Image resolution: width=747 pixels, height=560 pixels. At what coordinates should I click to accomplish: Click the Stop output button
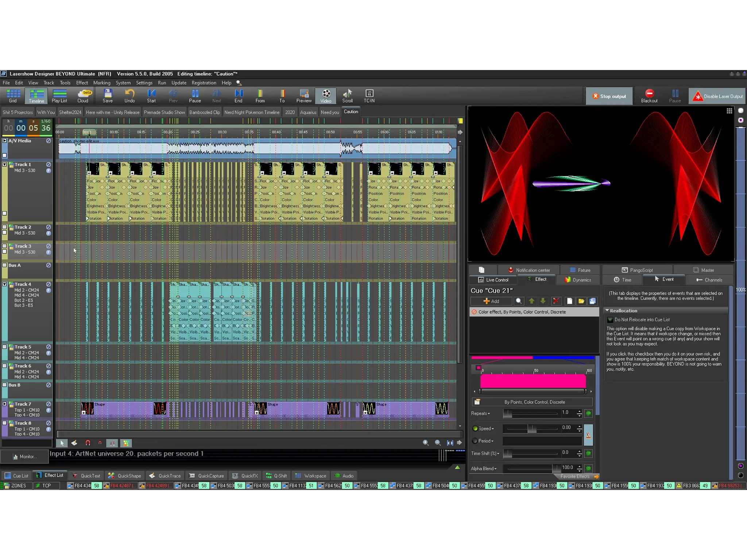tap(609, 96)
